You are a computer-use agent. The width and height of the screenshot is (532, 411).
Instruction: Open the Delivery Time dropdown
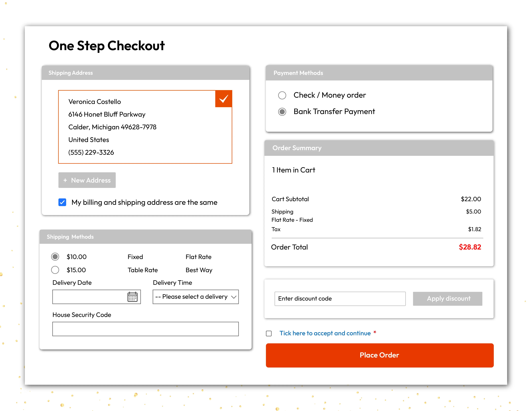(x=195, y=297)
